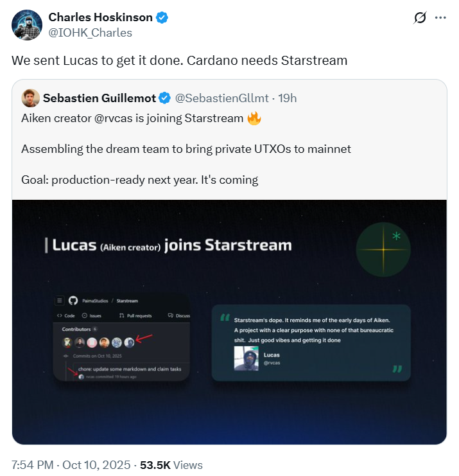
Task: Open the three-dot more options menu
Action: point(440,18)
